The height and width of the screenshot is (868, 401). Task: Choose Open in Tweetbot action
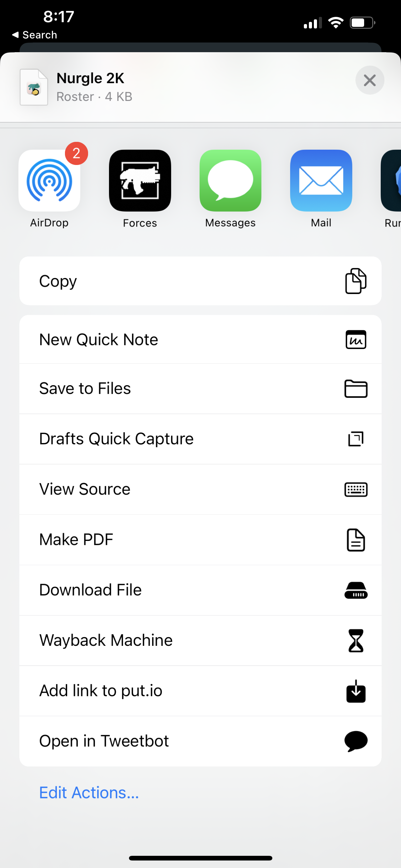[200, 741]
